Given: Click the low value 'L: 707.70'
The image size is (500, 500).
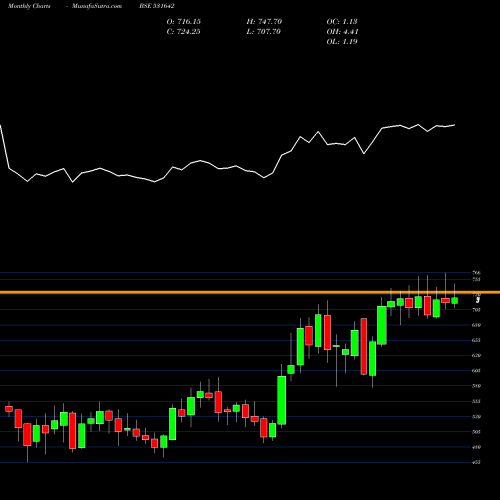Looking at the screenshot, I should [264, 32].
